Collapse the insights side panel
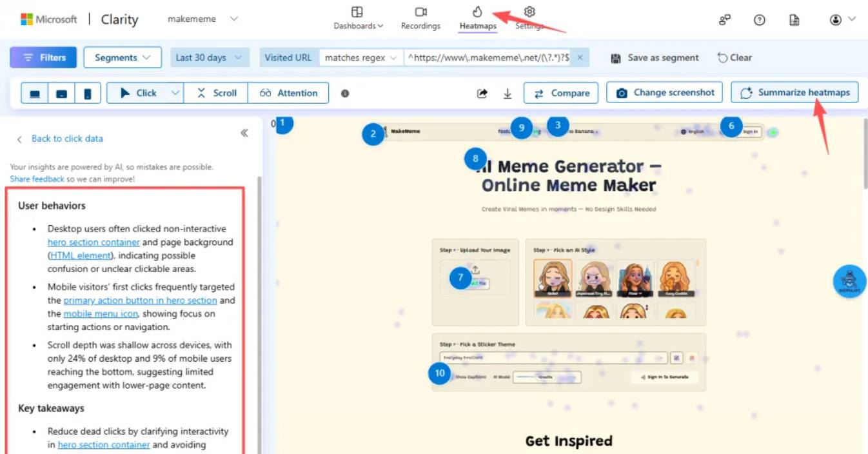 pos(244,133)
